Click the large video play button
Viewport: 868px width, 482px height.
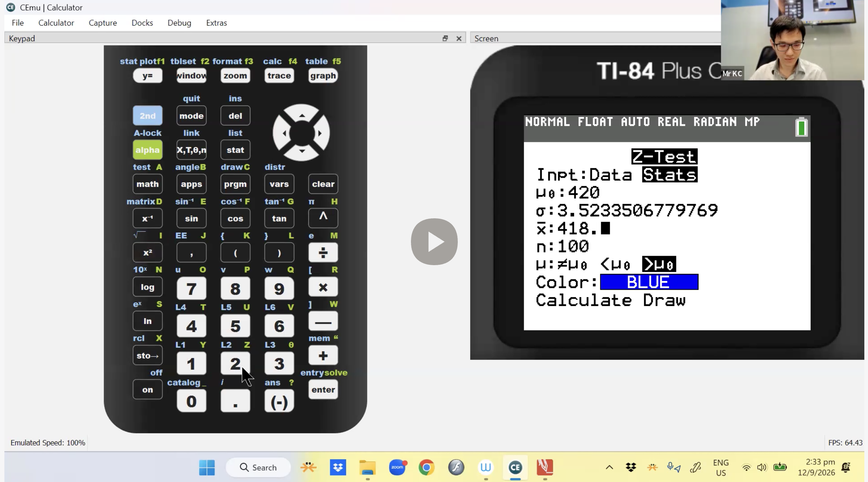[x=434, y=242]
